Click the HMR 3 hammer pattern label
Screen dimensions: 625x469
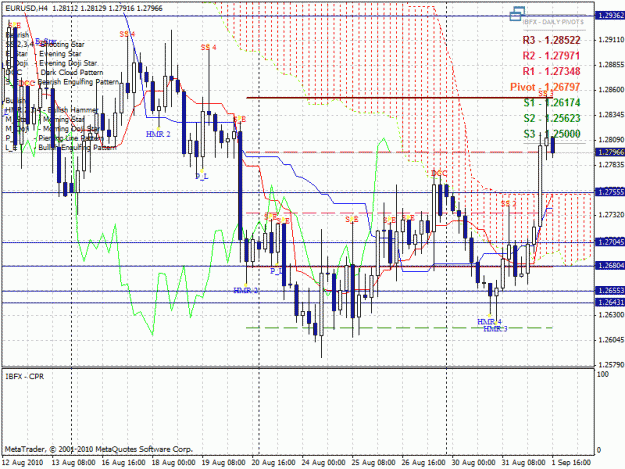(x=495, y=329)
